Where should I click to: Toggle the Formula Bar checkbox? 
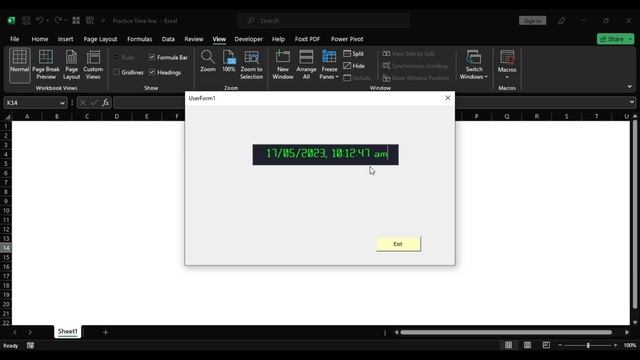(152, 57)
